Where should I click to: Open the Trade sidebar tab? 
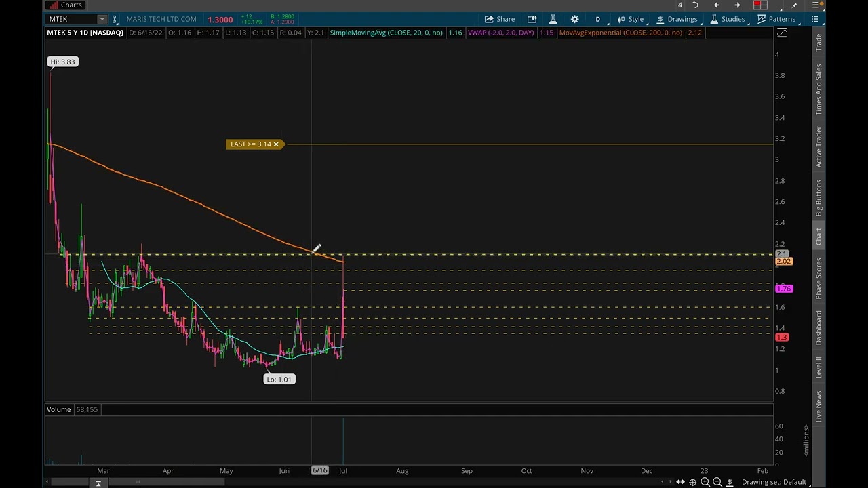pyautogui.click(x=818, y=42)
